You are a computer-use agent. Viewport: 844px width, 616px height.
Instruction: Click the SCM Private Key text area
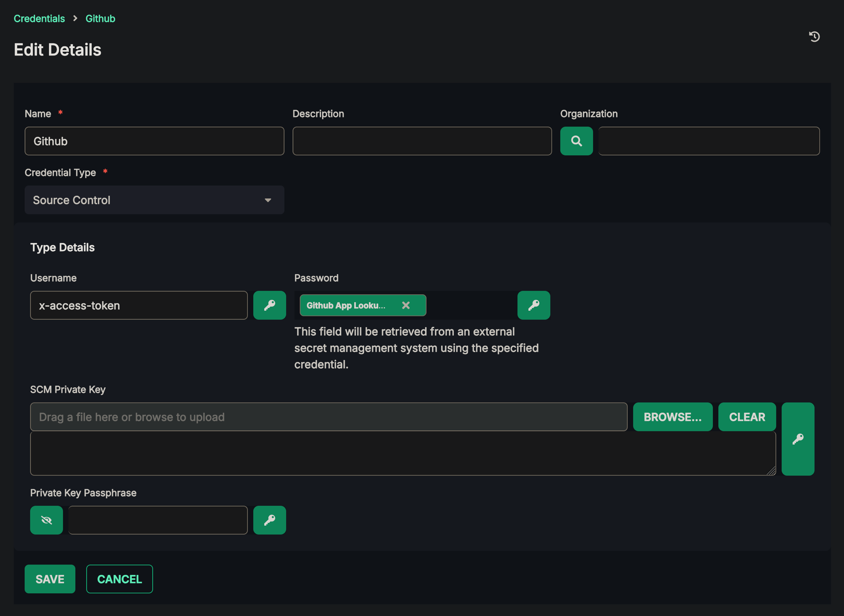tap(403, 454)
